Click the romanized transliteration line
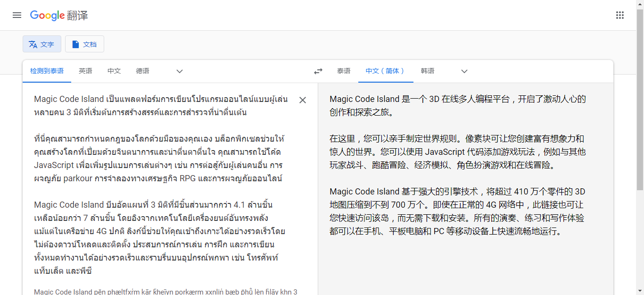The height and width of the screenshot is (295, 644). pyautogui.click(x=165, y=291)
